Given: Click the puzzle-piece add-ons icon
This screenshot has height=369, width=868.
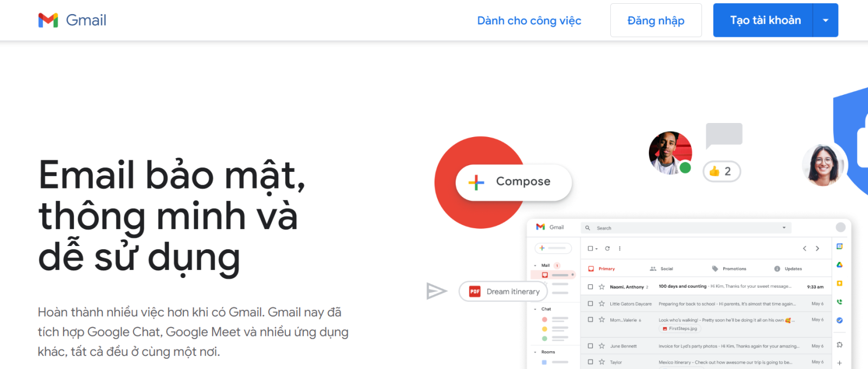Looking at the screenshot, I should click(x=839, y=345).
